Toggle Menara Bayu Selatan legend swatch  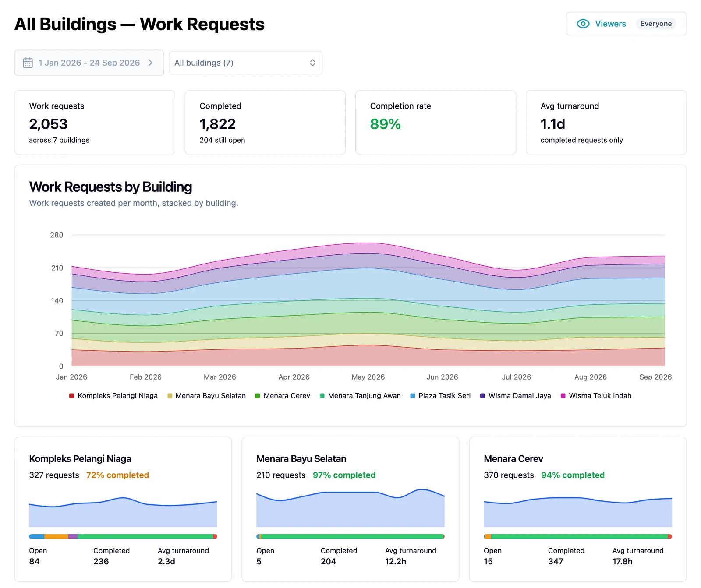[170, 396]
